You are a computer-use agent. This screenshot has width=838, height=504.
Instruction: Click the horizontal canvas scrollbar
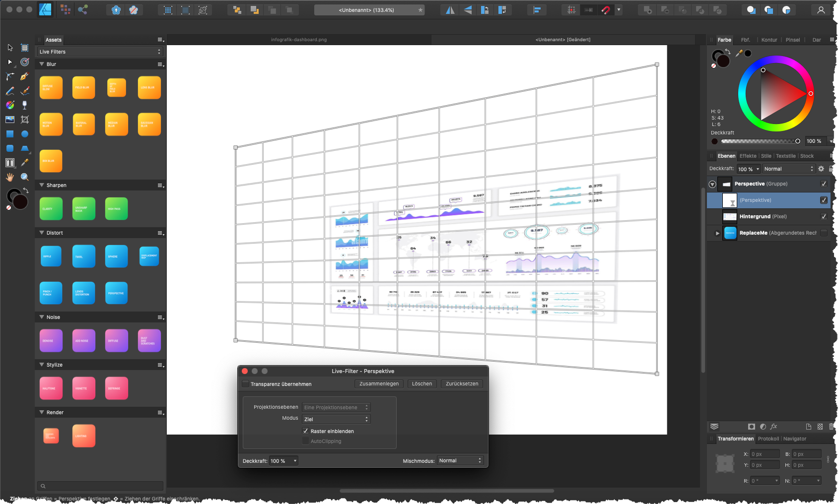447,491
